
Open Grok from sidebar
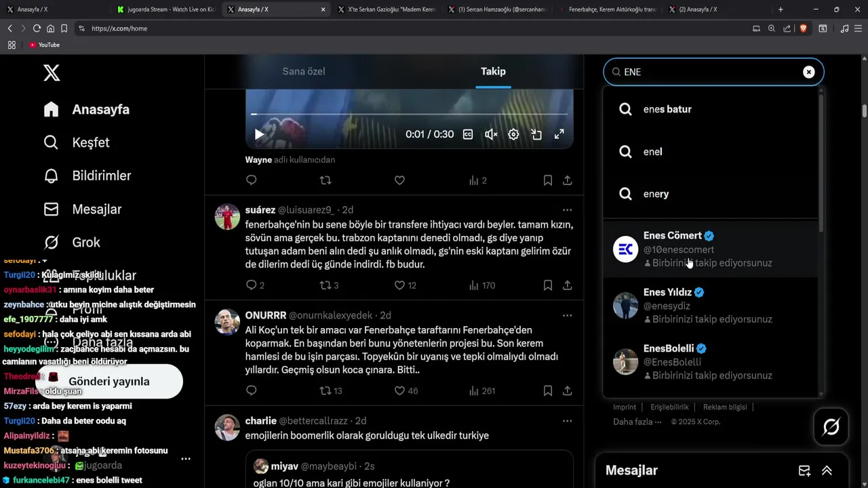click(x=71, y=242)
